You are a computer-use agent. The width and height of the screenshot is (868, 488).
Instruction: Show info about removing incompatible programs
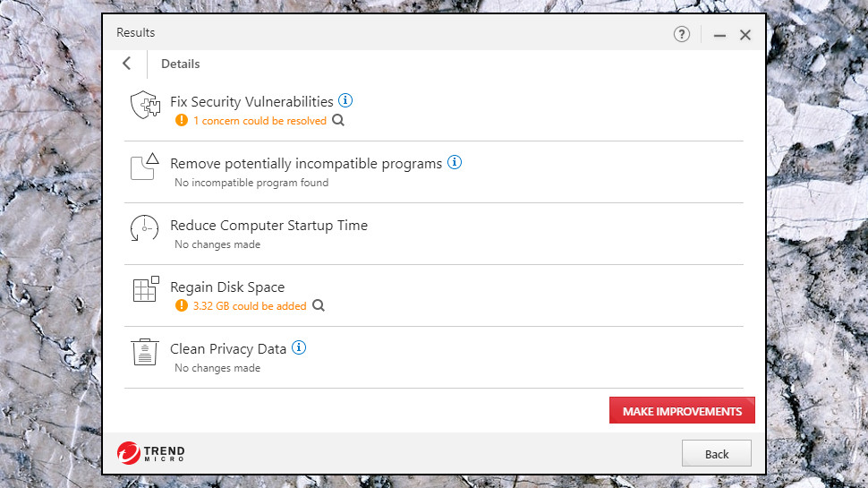click(455, 162)
